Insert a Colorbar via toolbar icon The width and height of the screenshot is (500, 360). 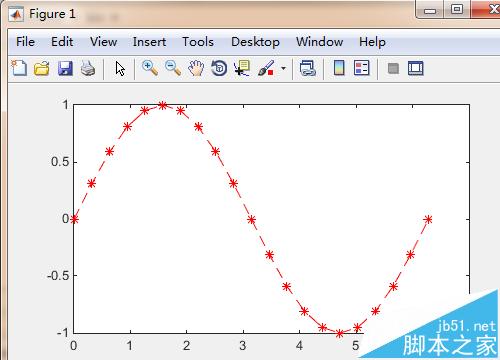(x=339, y=68)
